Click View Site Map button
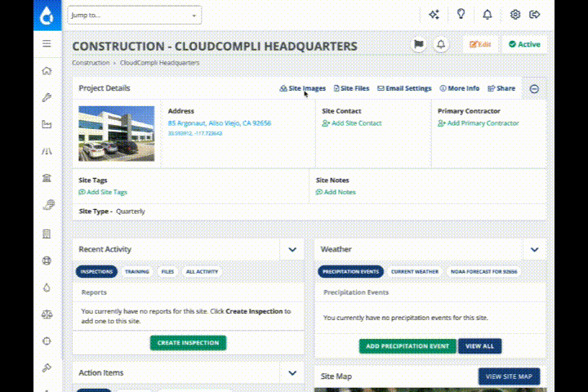The height and width of the screenshot is (392, 588). (x=510, y=376)
